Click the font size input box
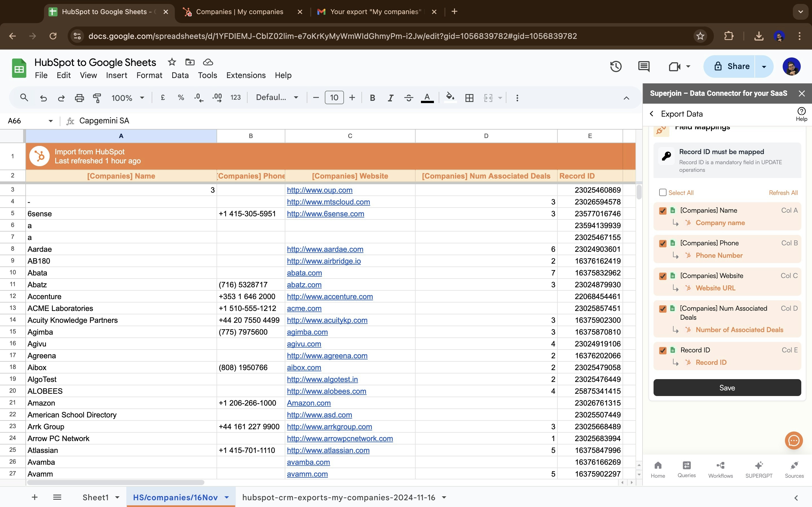Viewport: 812px width, 507px height. (x=334, y=97)
